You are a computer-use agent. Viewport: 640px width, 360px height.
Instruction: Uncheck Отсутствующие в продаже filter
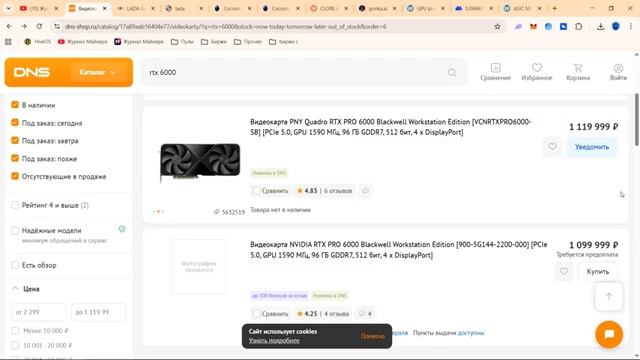pyautogui.click(x=15, y=176)
